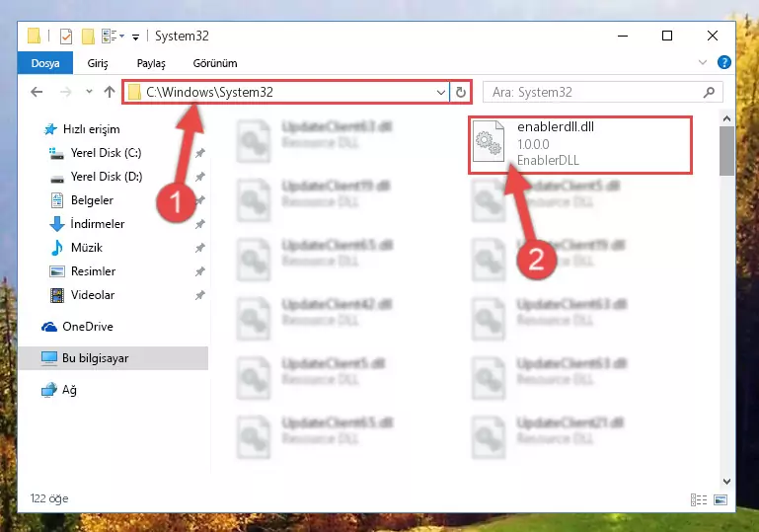Viewport: 759px width, 532px height.
Task: Open Yerel Disk (C:) in sidebar
Action: (x=106, y=153)
